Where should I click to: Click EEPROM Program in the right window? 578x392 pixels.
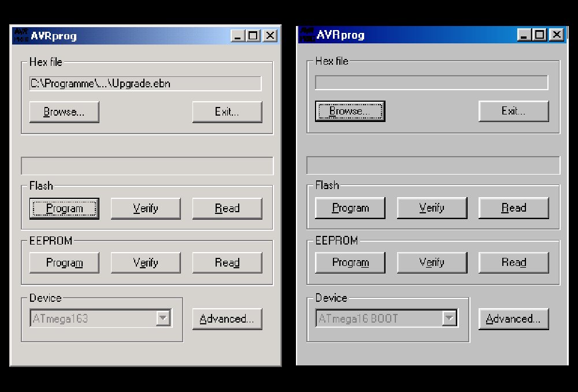tap(350, 262)
